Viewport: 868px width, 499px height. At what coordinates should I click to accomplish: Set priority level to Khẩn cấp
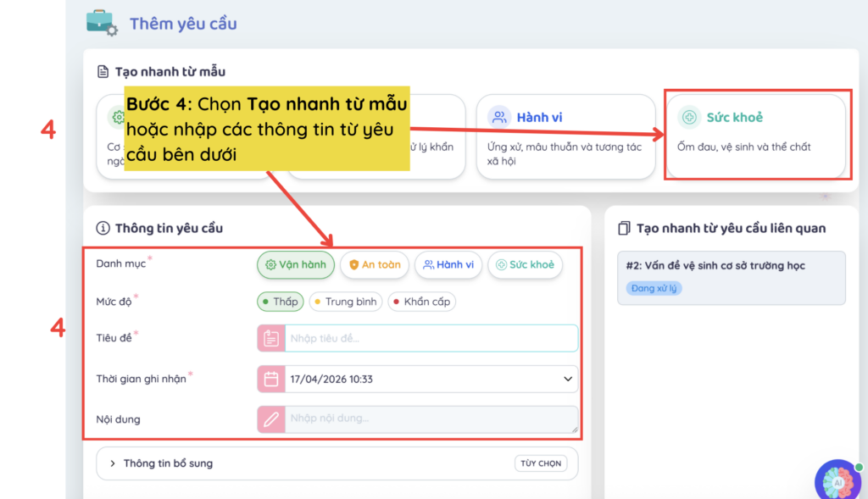[x=421, y=302]
